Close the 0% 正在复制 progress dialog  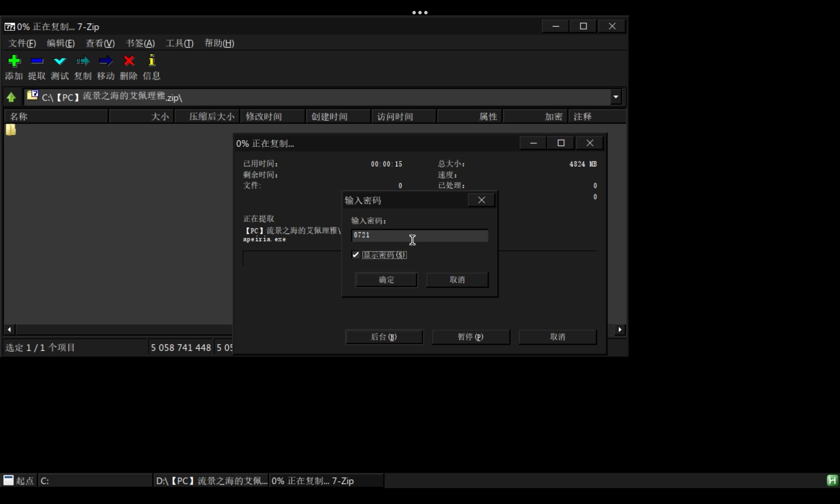tap(590, 143)
